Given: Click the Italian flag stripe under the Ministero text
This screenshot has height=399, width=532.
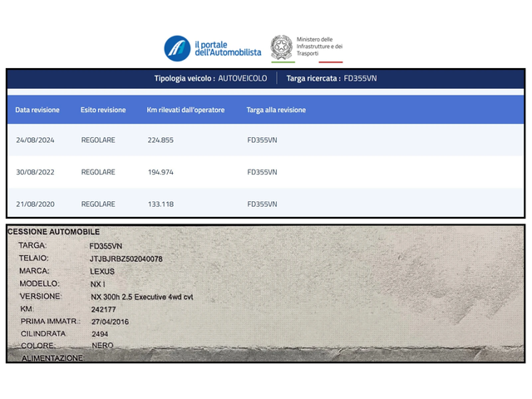Looking at the screenshot, I should (331, 60).
